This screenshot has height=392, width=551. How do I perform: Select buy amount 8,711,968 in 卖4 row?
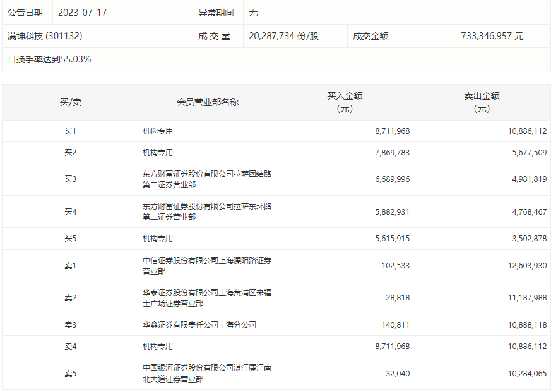(x=392, y=347)
